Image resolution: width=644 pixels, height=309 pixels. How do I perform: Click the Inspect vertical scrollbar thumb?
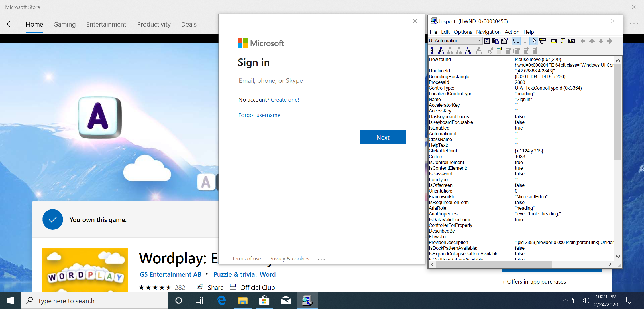coord(618,112)
